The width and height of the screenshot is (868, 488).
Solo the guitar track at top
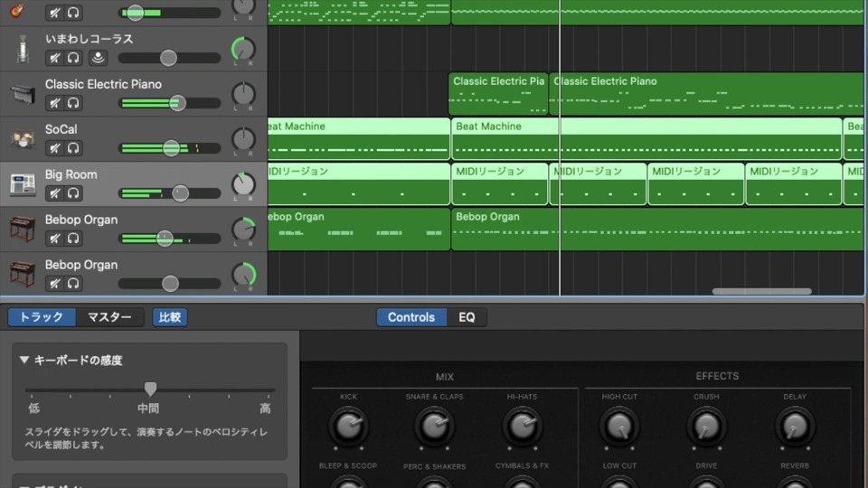click(x=73, y=12)
